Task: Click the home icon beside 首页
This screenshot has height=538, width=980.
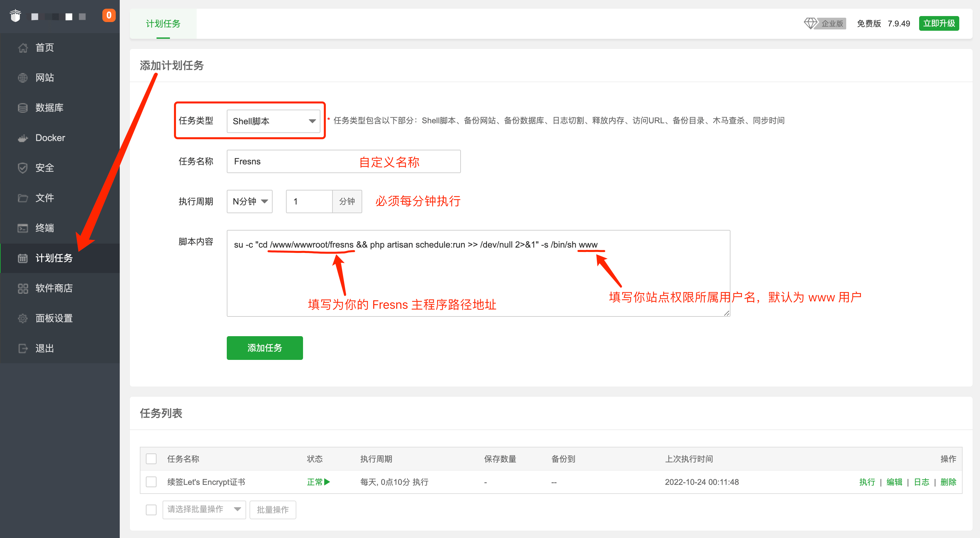Action: pyautogui.click(x=23, y=47)
